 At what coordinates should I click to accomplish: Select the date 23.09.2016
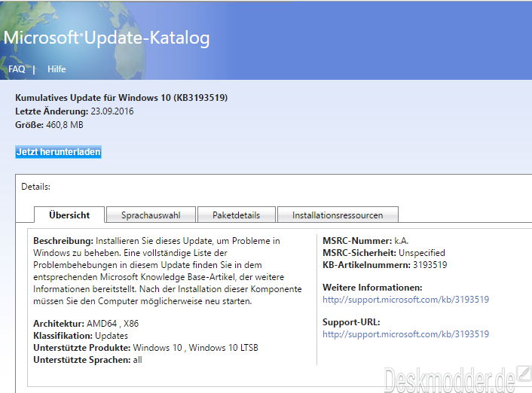[x=112, y=111]
